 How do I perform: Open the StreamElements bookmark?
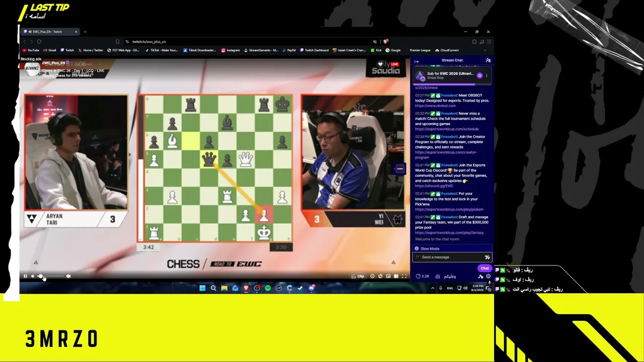pos(261,50)
